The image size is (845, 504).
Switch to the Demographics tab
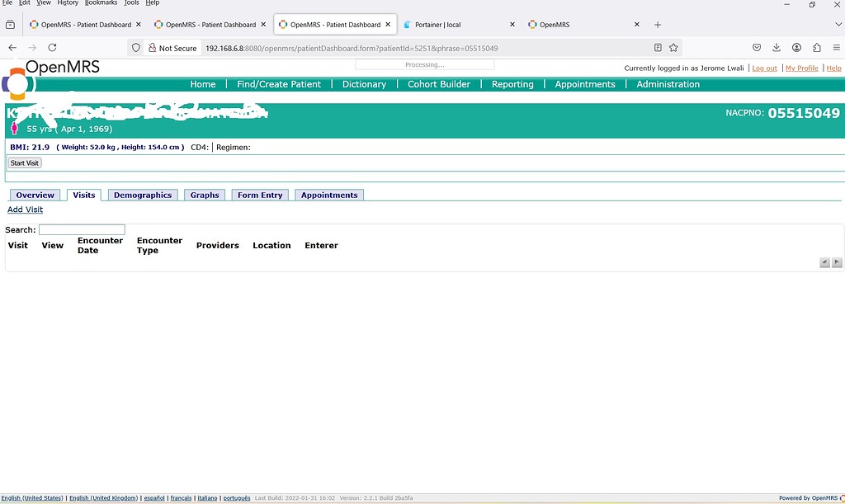[143, 195]
